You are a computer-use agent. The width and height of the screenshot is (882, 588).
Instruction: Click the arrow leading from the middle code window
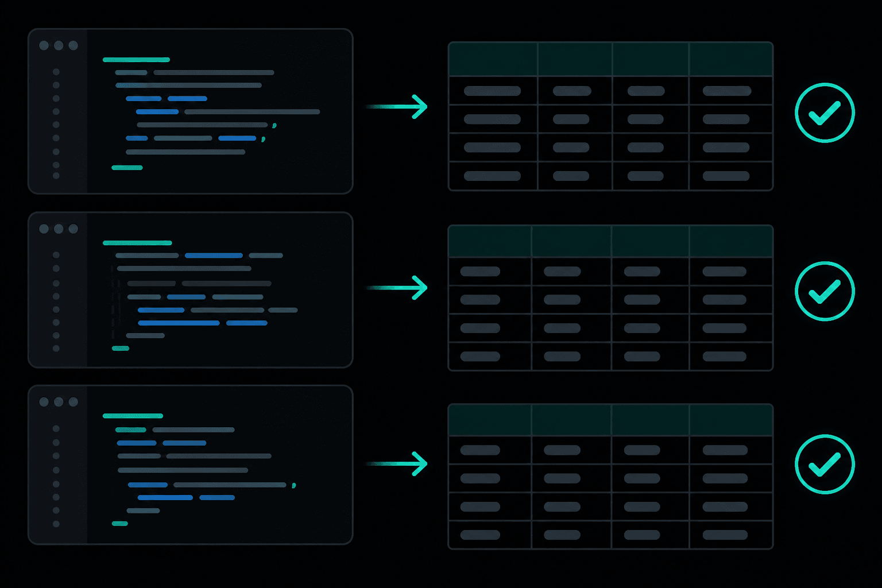(397, 288)
